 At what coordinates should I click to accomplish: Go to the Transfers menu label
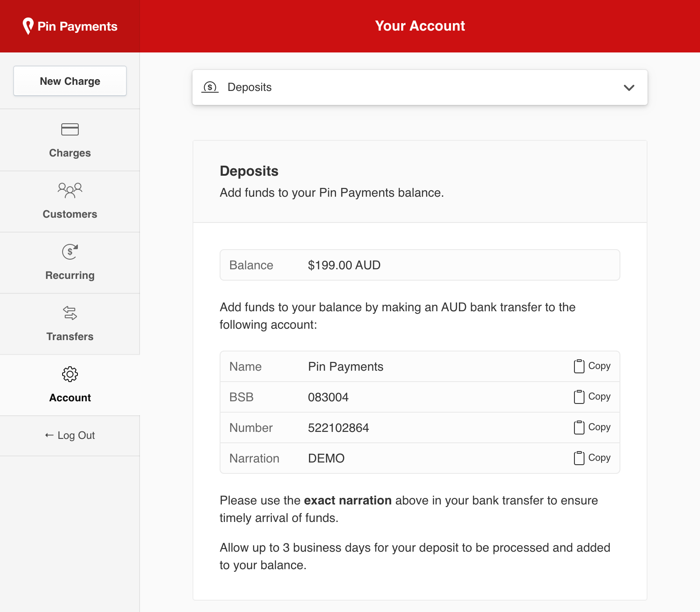tap(70, 337)
